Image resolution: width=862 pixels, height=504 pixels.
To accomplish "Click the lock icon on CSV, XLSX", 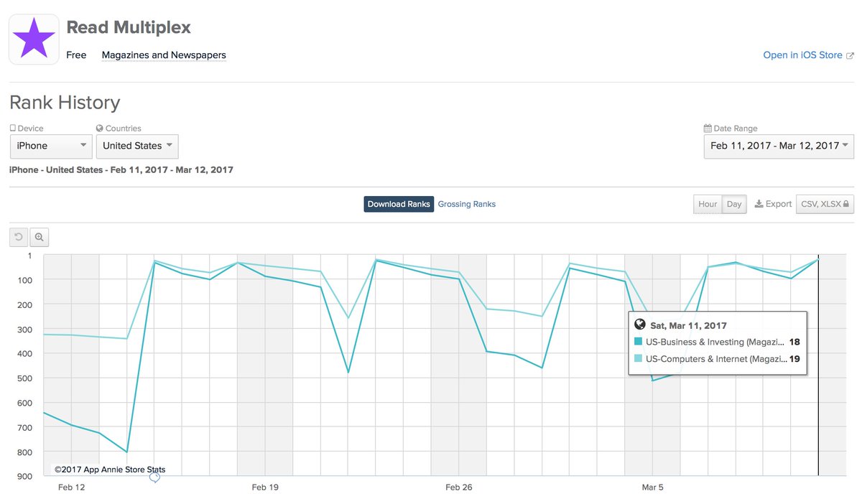I will [x=847, y=204].
